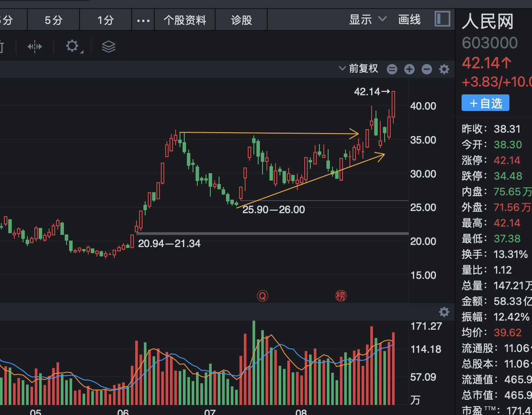Activate the 画线 drawing tool
The image size is (532, 415).
point(409,19)
